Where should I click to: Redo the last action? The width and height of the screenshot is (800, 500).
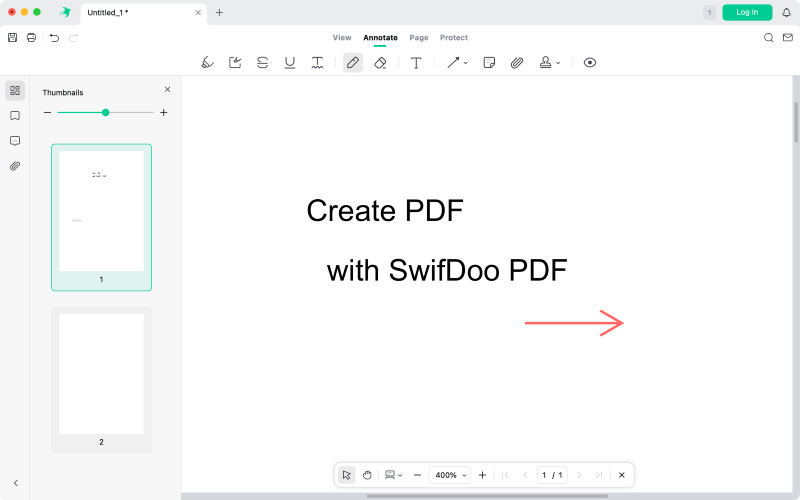click(x=73, y=38)
